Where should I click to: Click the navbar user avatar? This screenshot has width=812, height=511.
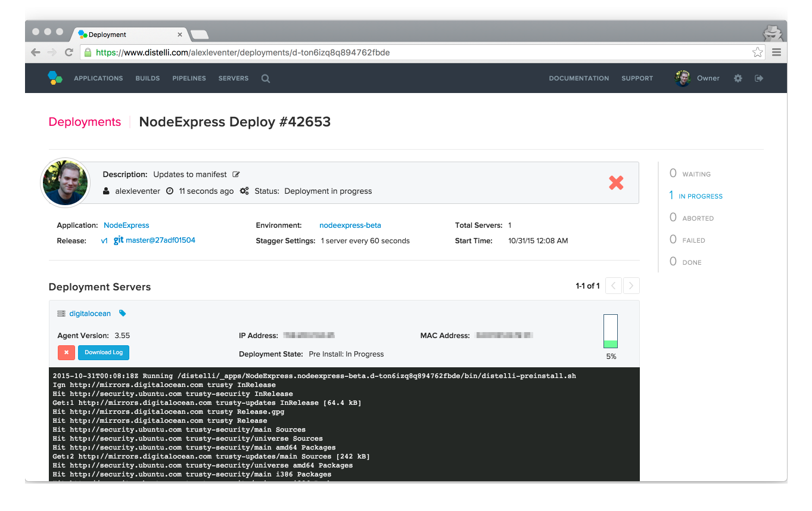(683, 78)
